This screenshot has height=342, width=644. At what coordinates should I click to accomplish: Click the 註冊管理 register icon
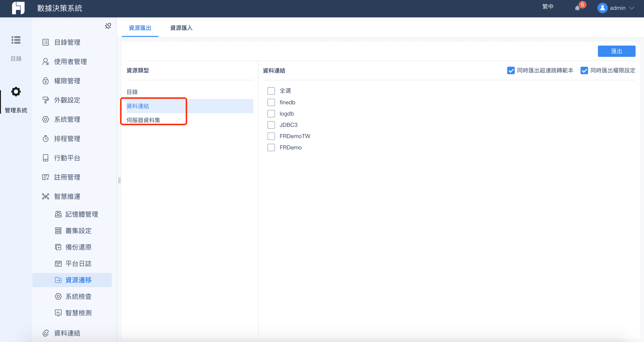(x=46, y=177)
